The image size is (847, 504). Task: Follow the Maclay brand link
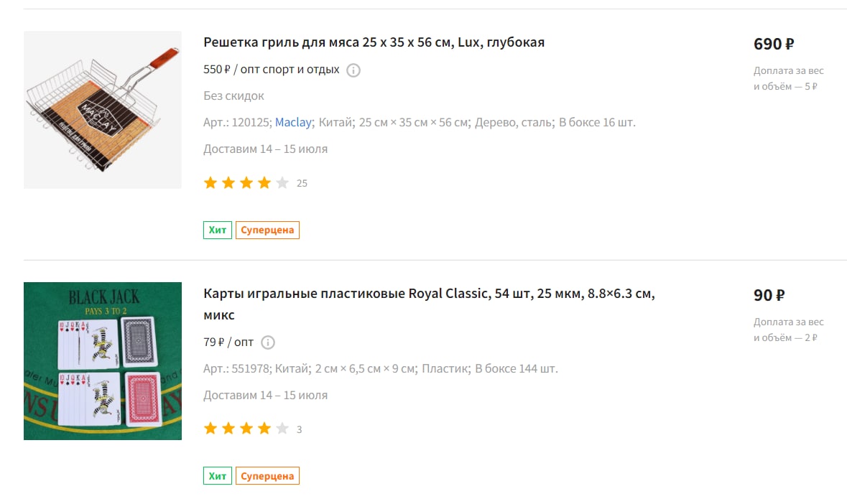click(x=293, y=123)
